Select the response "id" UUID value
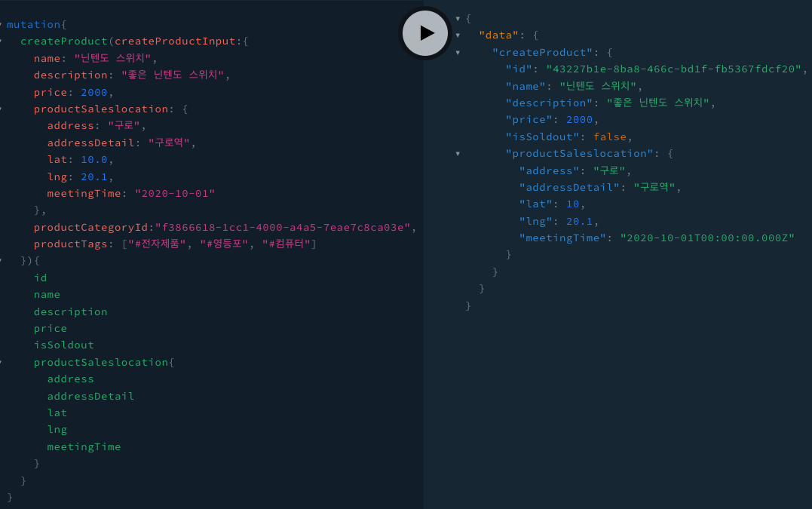 pyautogui.click(x=674, y=69)
